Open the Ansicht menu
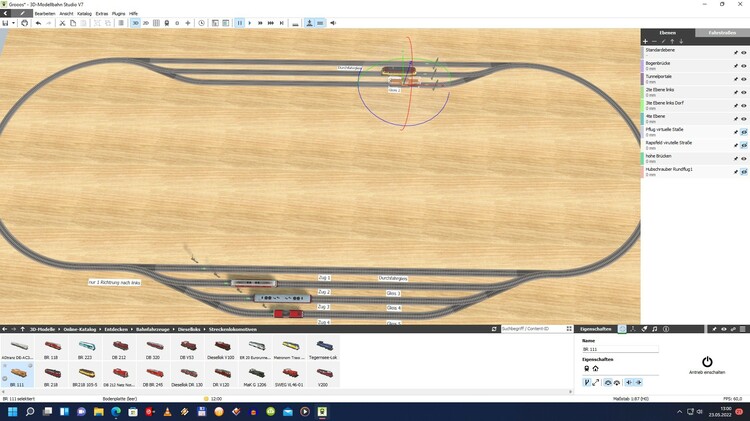The image size is (750, 421). tap(66, 14)
